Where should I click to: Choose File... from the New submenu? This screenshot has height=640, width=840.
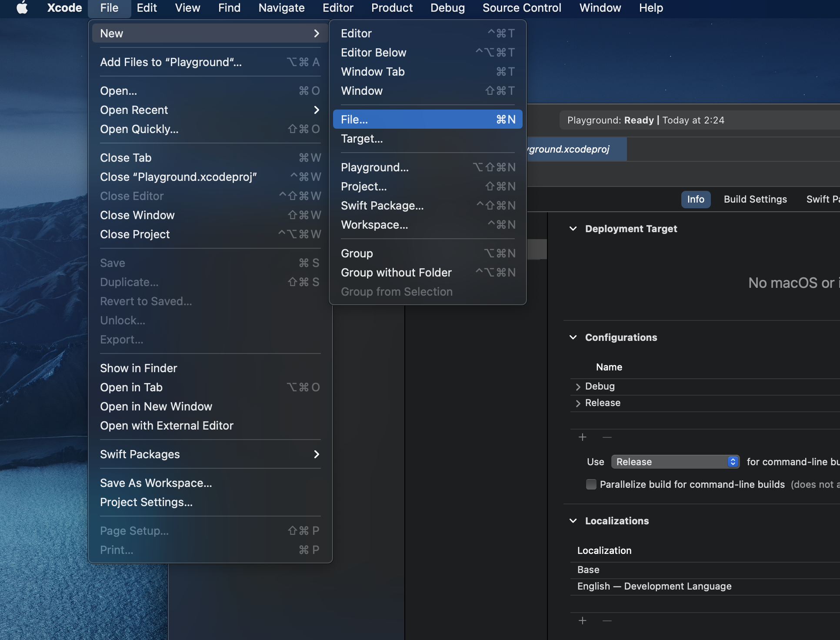pyautogui.click(x=427, y=120)
